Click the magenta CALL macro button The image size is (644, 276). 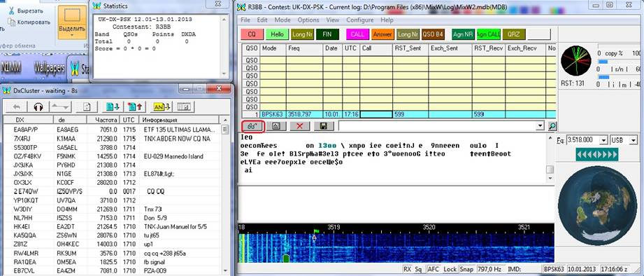[357, 34]
